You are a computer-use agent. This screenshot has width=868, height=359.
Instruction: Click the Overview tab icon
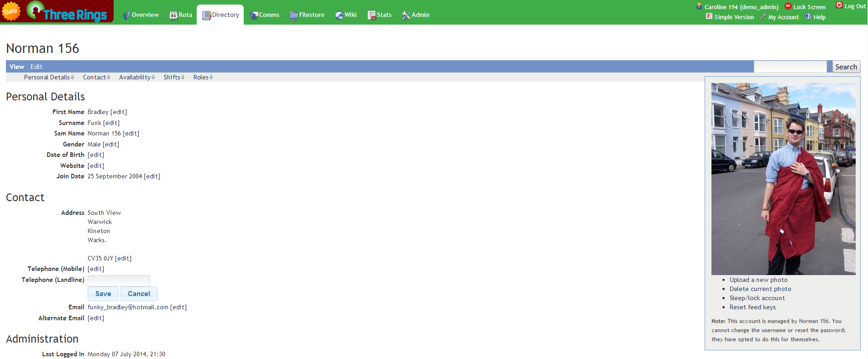tap(126, 15)
